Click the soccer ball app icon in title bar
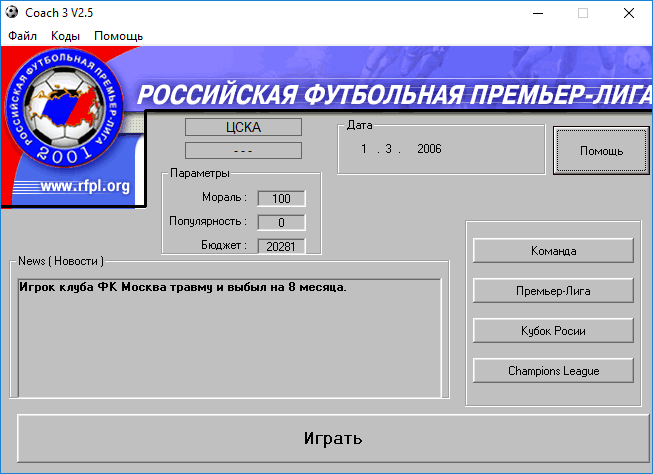Screen dimensions: 653x474 12,12
